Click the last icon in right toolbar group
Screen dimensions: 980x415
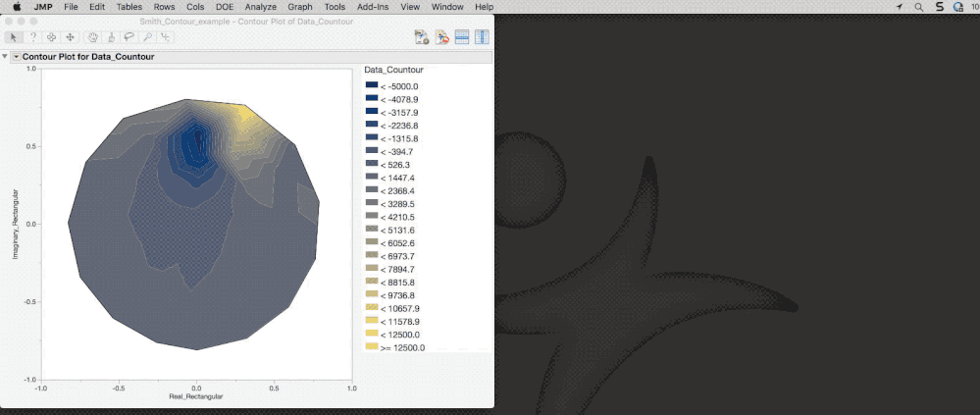(482, 37)
